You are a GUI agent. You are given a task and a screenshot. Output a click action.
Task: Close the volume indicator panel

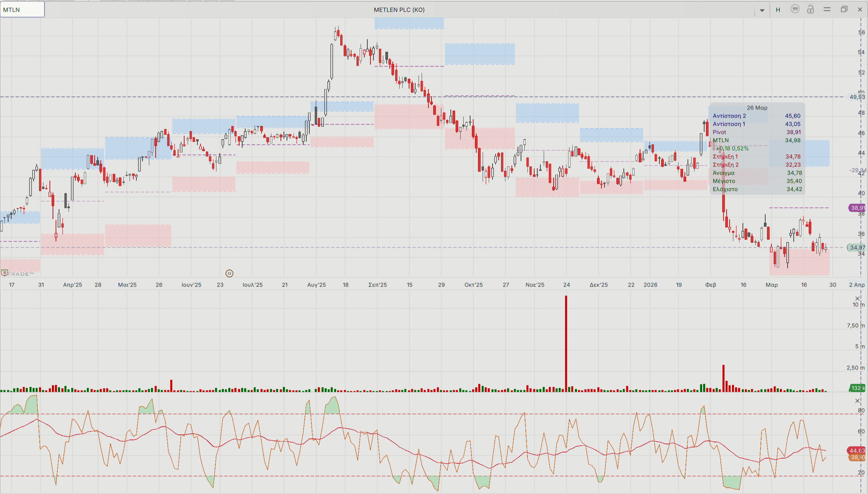click(857, 299)
